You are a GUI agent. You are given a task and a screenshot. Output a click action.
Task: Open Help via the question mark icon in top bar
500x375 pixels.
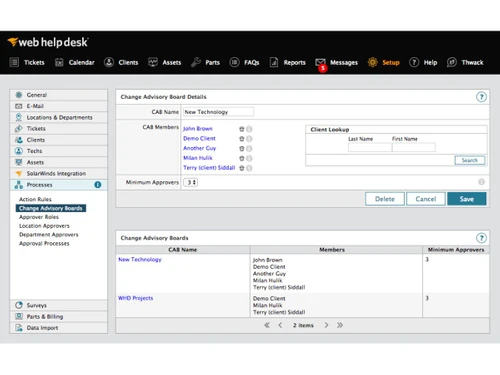tap(414, 62)
